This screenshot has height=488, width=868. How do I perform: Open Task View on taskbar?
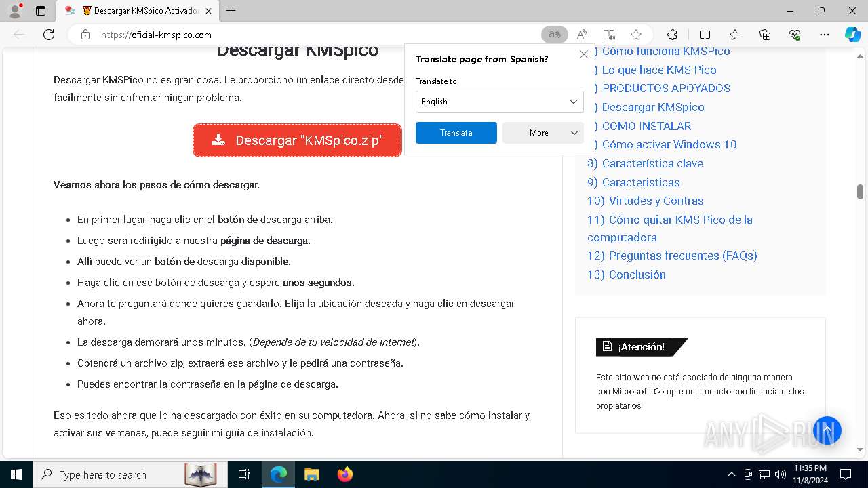(244, 474)
